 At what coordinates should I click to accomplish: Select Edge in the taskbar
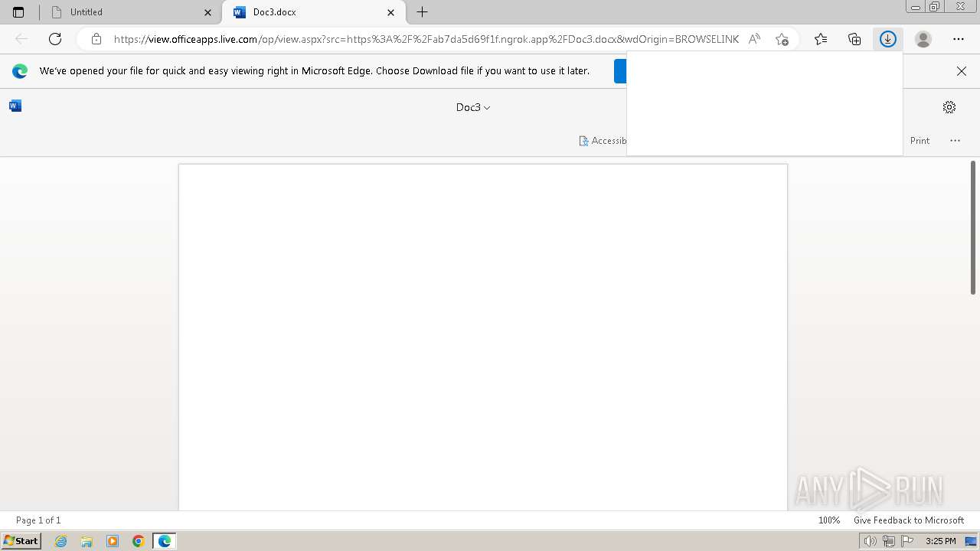pyautogui.click(x=165, y=541)
